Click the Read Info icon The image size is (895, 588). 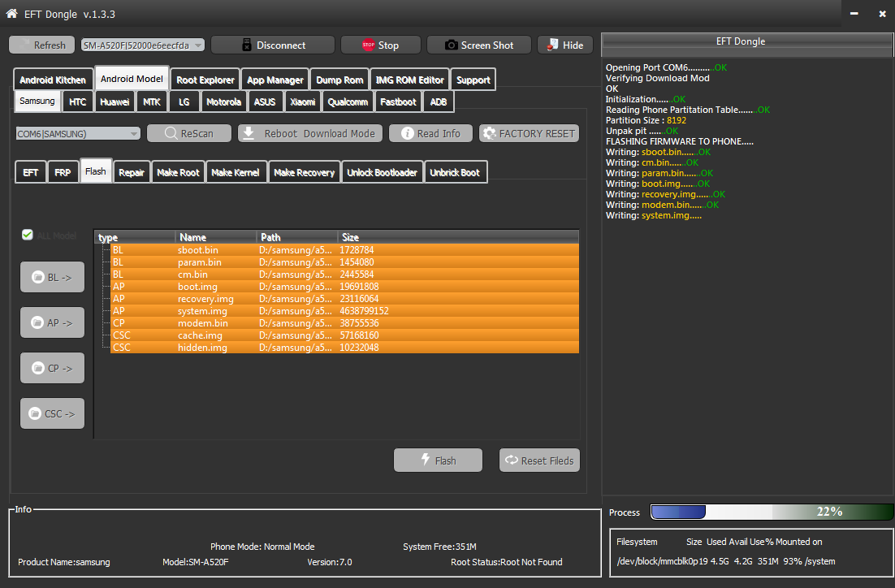(x=408, y=133)
